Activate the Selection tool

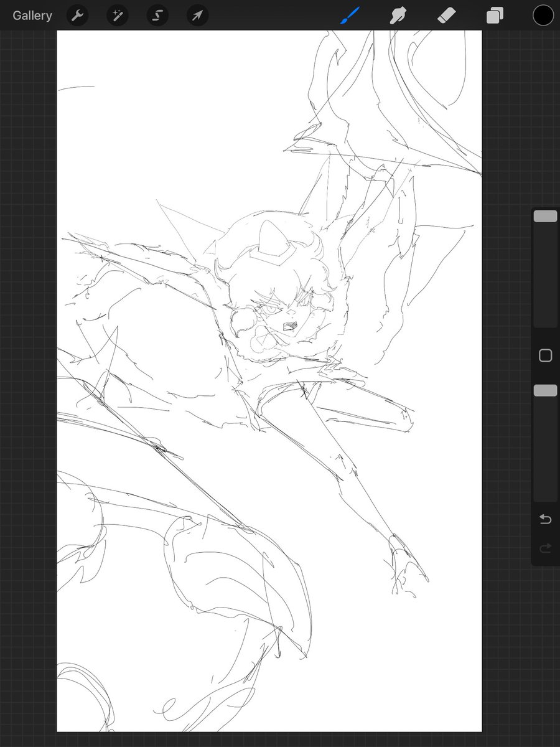point(157,16)
